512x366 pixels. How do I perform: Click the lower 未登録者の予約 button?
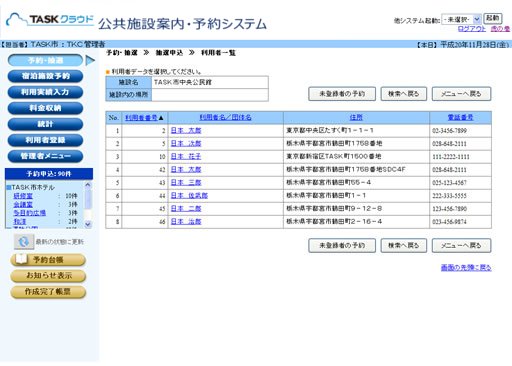pos(342,246)
